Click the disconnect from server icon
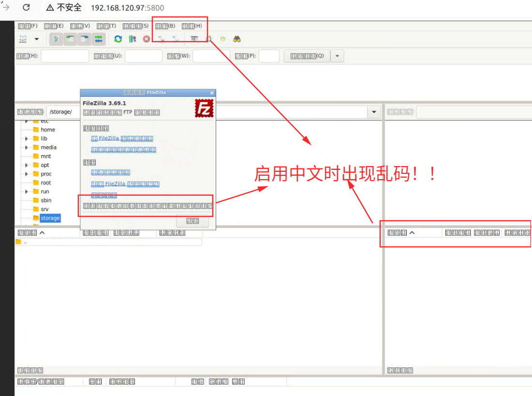Screen dimensions: 532x396 [x=161, y=39]
